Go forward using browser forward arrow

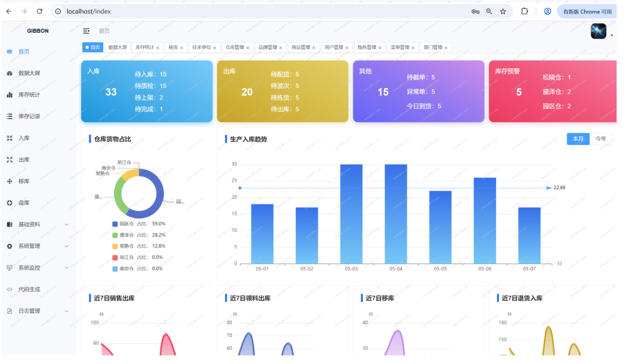tap(24, 11)
